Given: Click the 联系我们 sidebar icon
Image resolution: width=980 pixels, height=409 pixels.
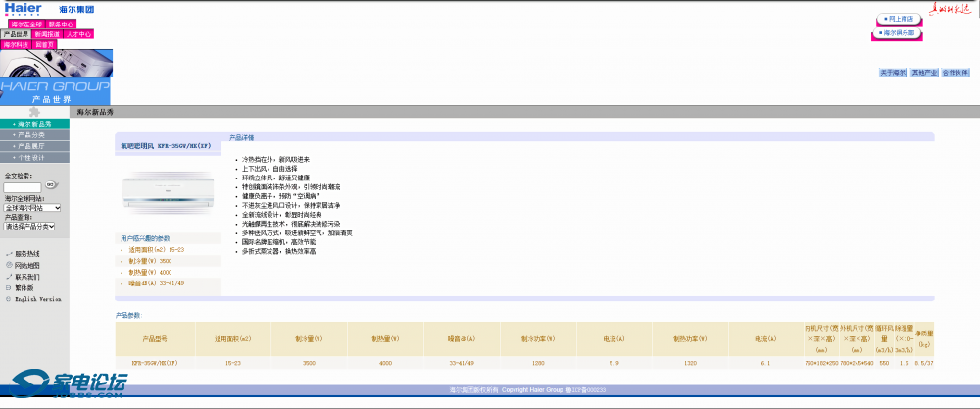Looking at the screenshot, I should [9, 277].
